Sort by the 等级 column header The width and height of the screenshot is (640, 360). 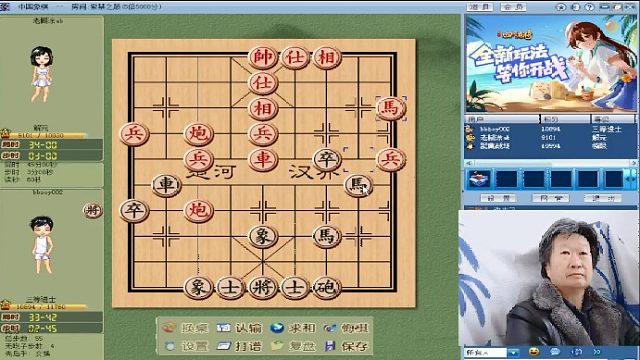[613, 119]
